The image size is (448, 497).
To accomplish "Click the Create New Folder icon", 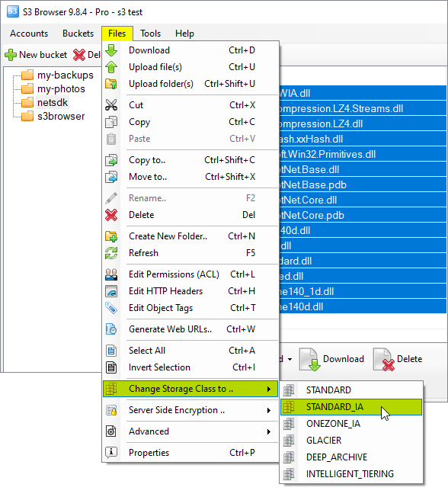I will (x=111, y=236).
